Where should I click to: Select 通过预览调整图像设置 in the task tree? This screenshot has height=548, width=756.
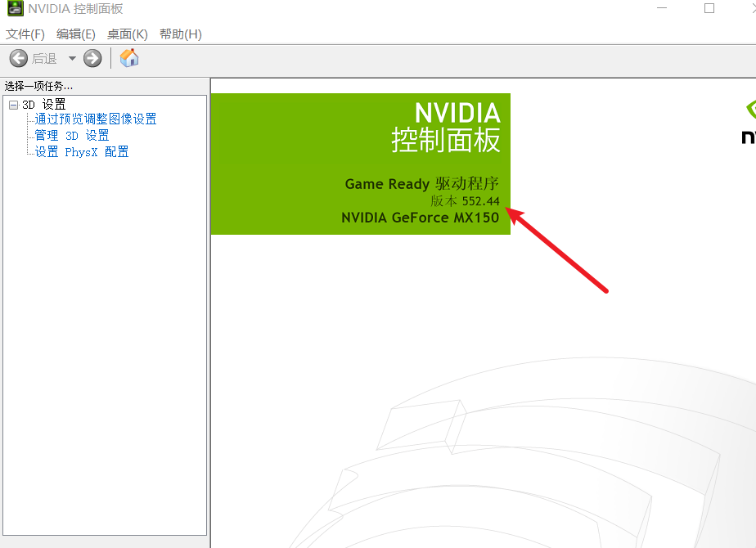coord(96,119)
